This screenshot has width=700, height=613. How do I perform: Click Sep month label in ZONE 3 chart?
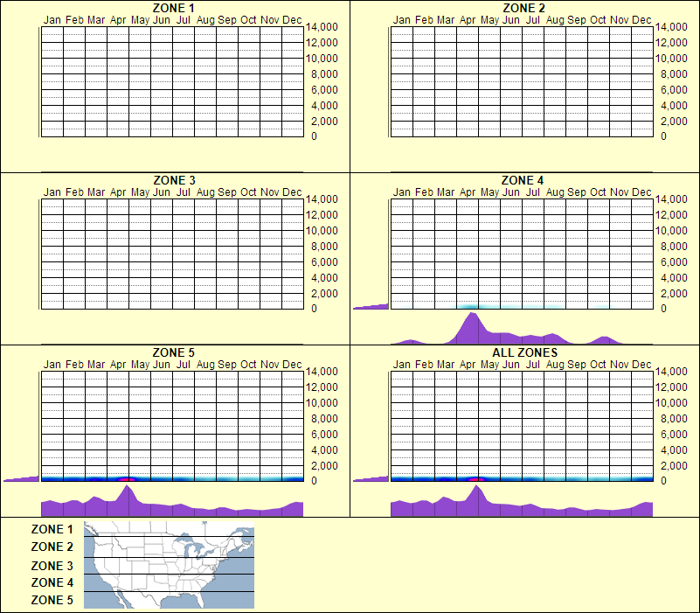(227, 192)
